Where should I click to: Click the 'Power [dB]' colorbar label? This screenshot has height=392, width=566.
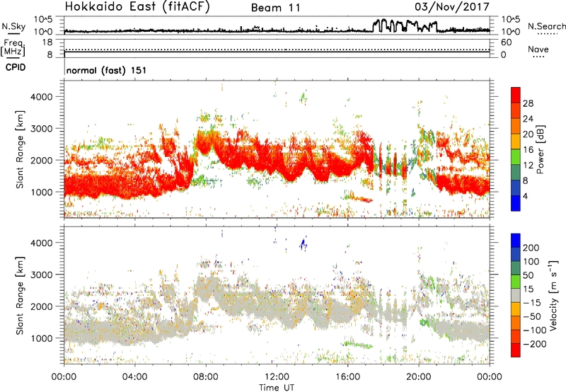click(540, 149)
